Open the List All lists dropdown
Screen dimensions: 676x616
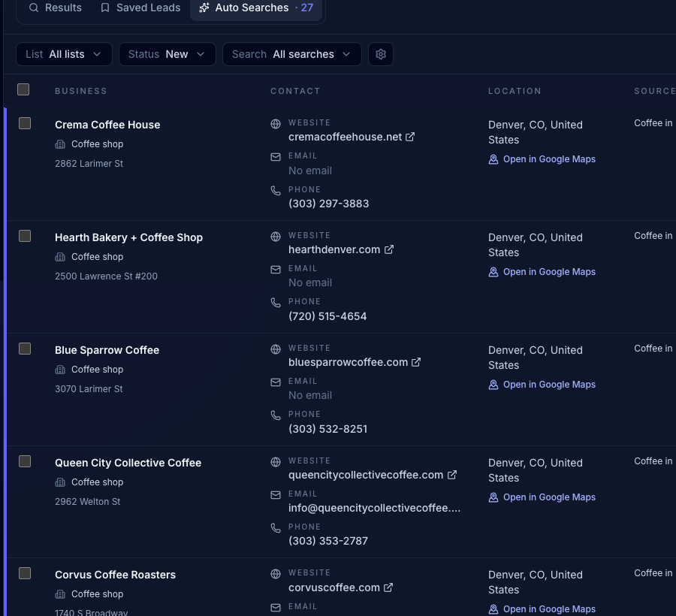[x=64, y=53]
